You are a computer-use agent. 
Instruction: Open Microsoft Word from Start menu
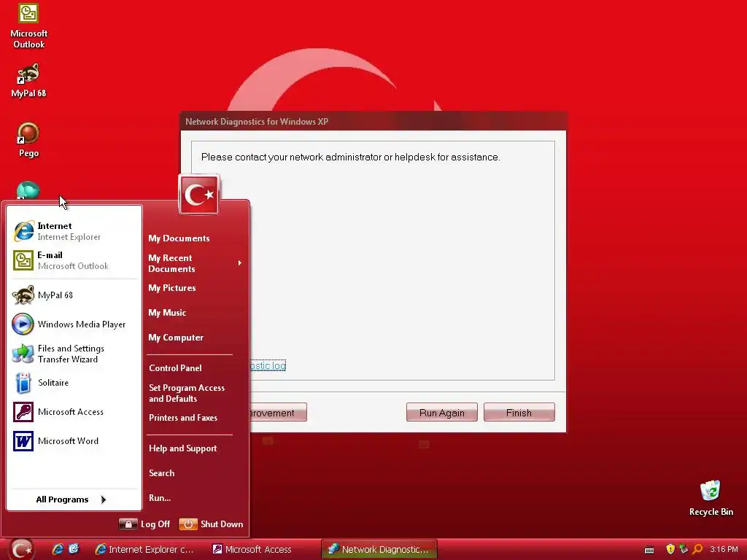[x=74, y=441]
